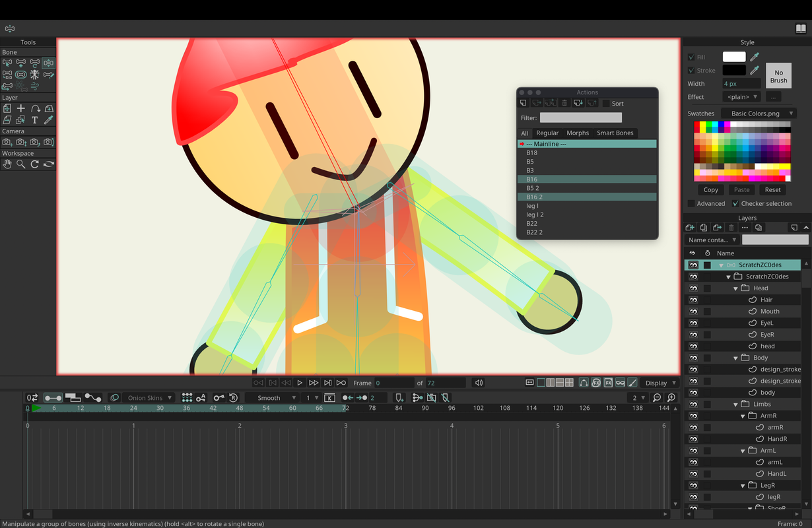Click the Fill color white swatch

pyautogui.click(x=734, y=57)
